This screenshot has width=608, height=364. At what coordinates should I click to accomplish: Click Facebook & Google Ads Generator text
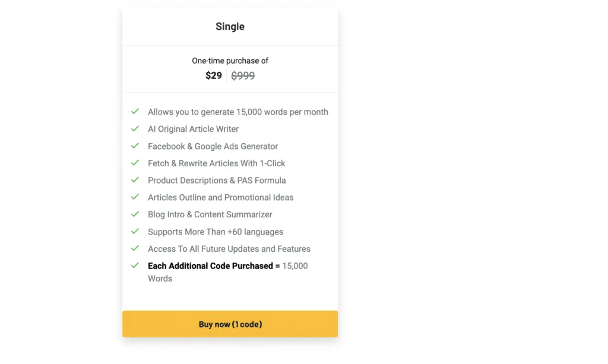coord(213,146)
